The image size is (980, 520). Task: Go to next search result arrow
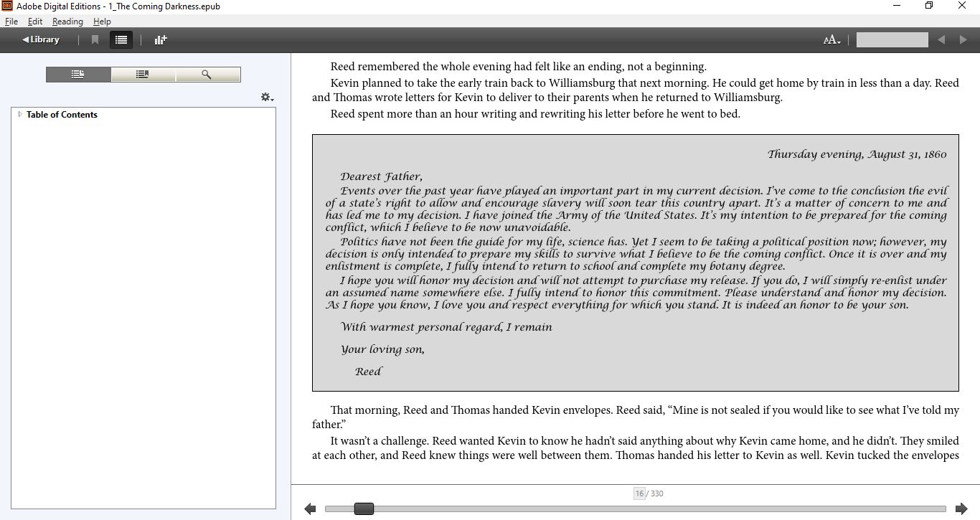pyautogui.click(x=963, y=40)
